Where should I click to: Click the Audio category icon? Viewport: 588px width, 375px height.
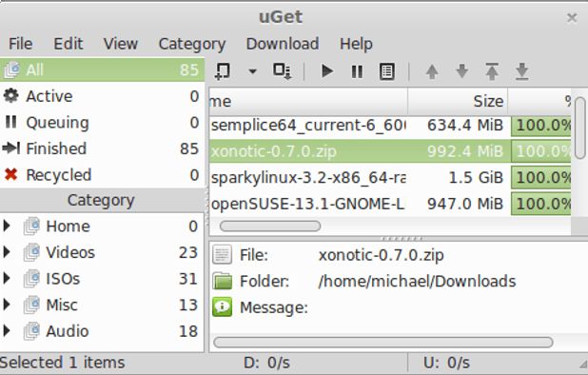pyautogui.click(x=31, y=331)
